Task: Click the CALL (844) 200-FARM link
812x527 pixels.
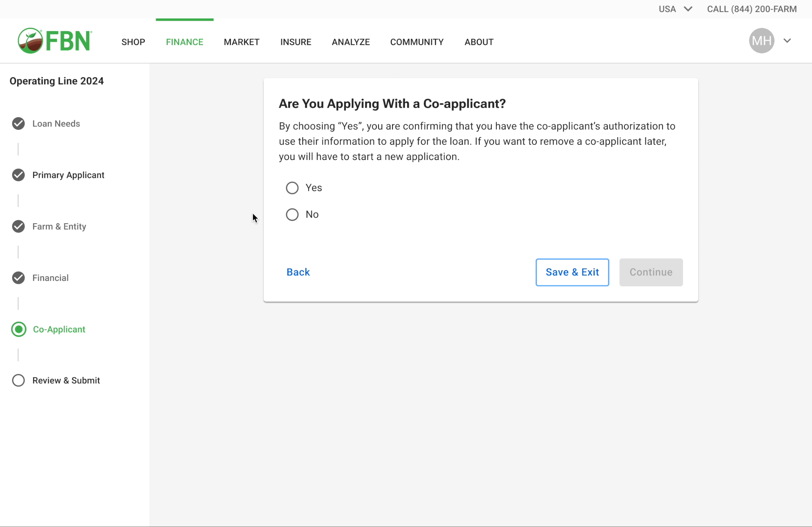Action: (x=752, y=9)
